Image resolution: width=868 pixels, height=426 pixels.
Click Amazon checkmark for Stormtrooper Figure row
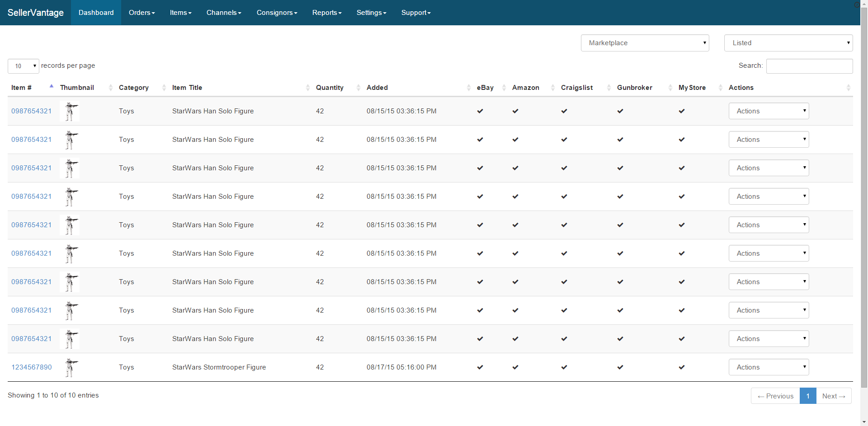pos(515,367)
